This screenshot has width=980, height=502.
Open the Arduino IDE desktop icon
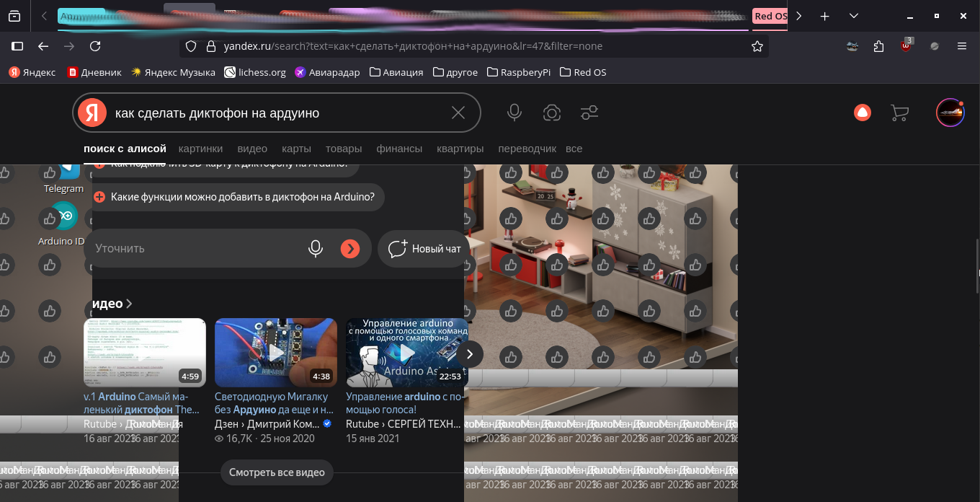(x=63, y=225)
